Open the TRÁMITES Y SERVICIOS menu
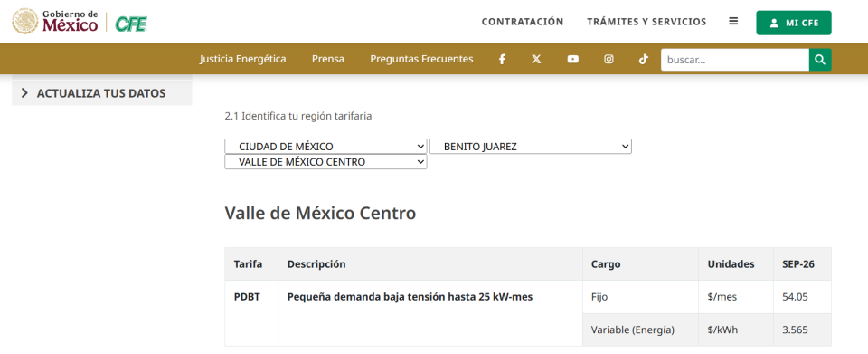 point(646,22)
